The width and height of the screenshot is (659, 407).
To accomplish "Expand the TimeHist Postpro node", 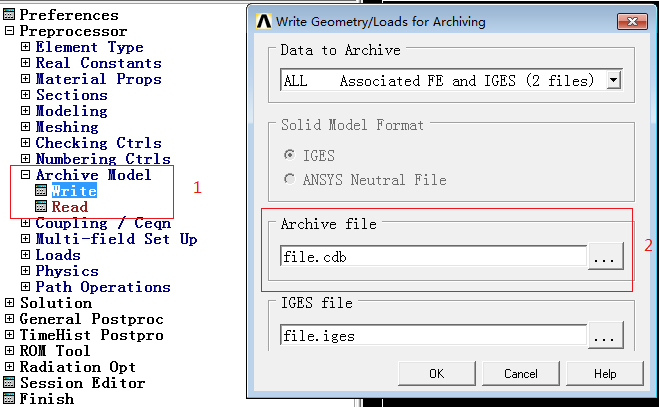I will (x=9, y=334).
